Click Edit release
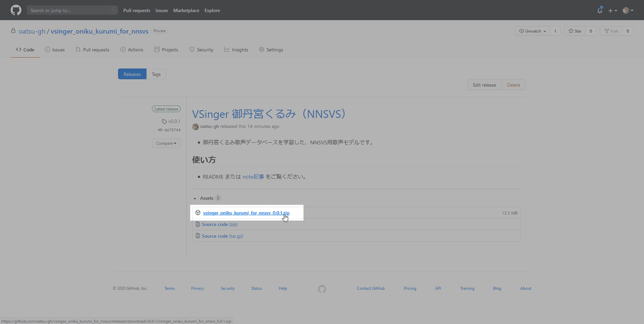Viewport: 644px width, 324px height. 485,85
